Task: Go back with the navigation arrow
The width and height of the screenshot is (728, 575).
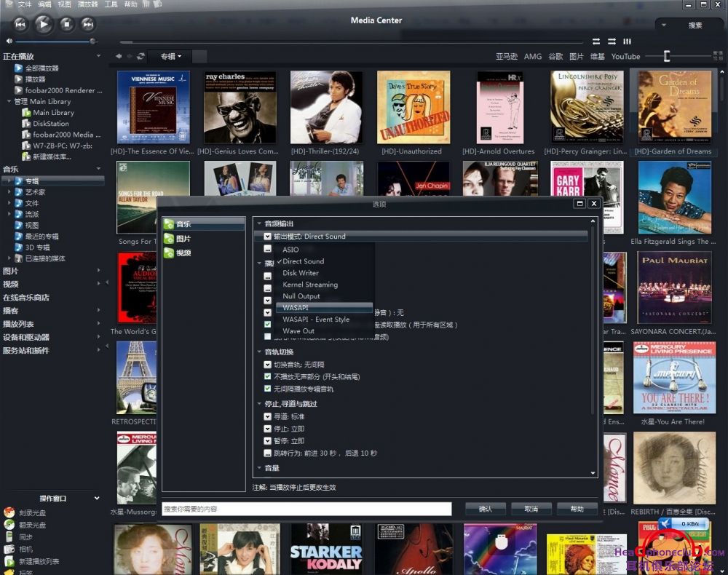Action: pos(119,56)
